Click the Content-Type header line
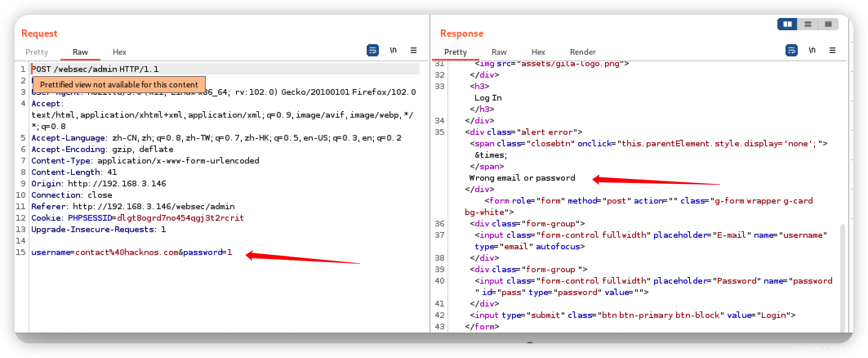This screenshot has width=868, height=358. pyautogui.click(x=145, y=161)
